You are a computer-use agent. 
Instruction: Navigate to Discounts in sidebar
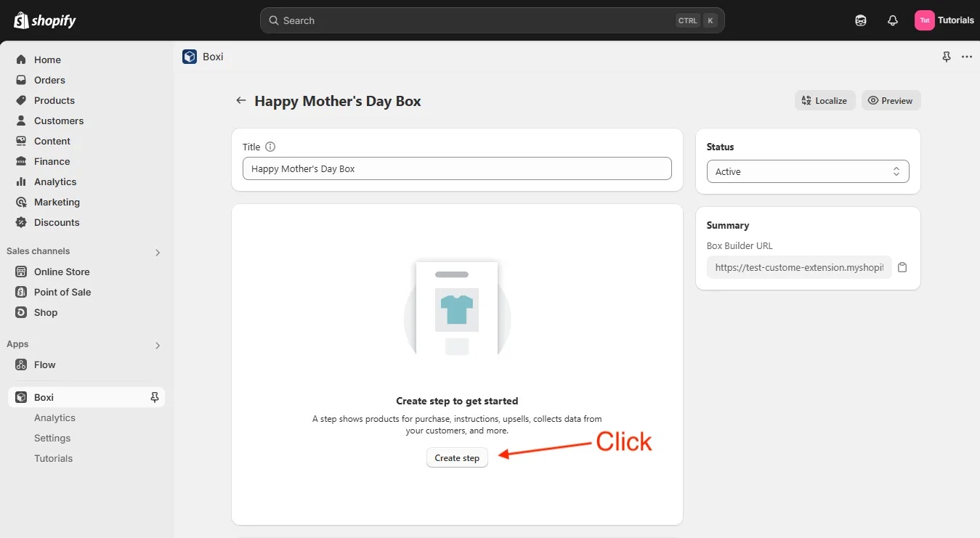[57, 222]
